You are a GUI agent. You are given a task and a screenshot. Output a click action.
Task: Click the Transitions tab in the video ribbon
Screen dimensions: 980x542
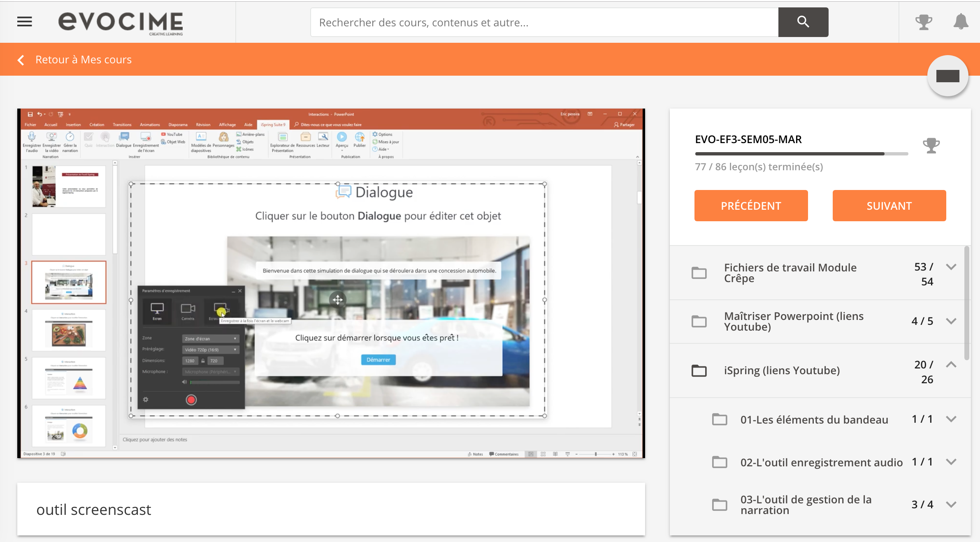[x=122, y=125]
